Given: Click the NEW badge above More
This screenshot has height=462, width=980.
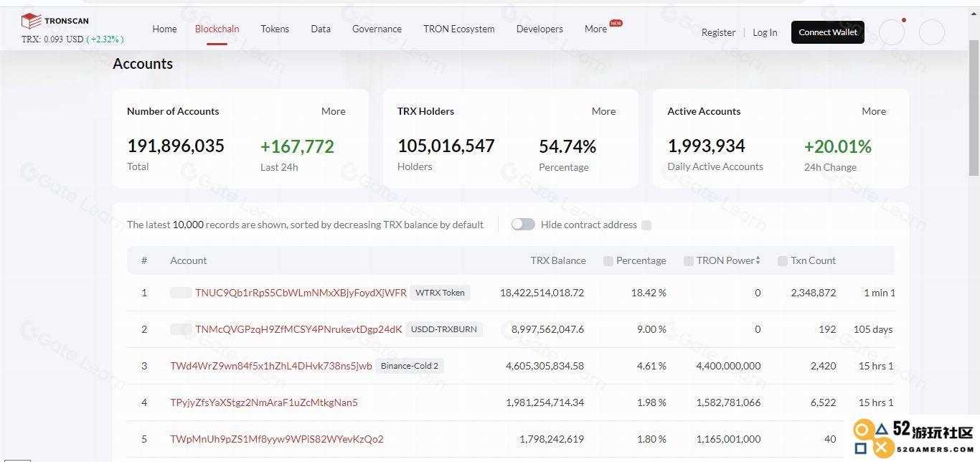Looking at the screenshot, I should (616, 23).
